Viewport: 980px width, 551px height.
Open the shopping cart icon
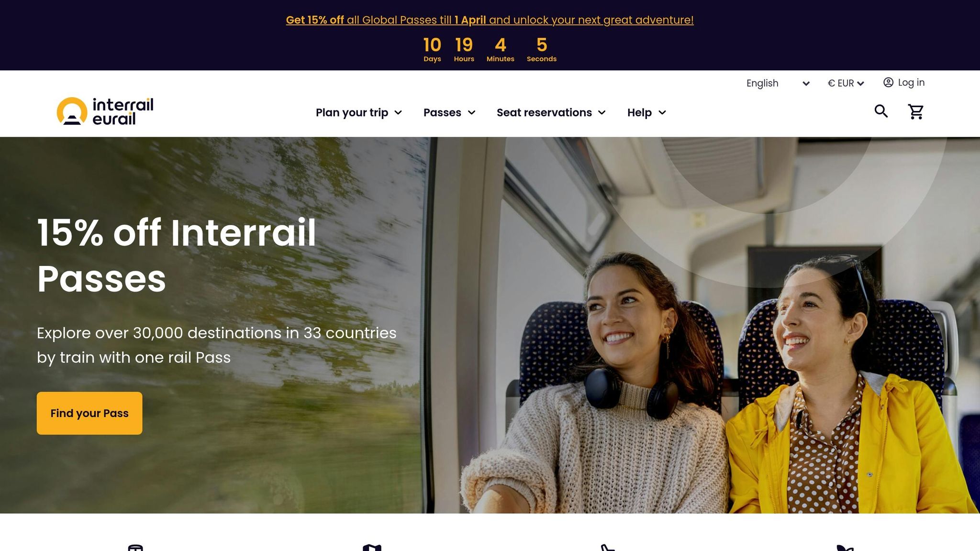click(x=916, y=112)
